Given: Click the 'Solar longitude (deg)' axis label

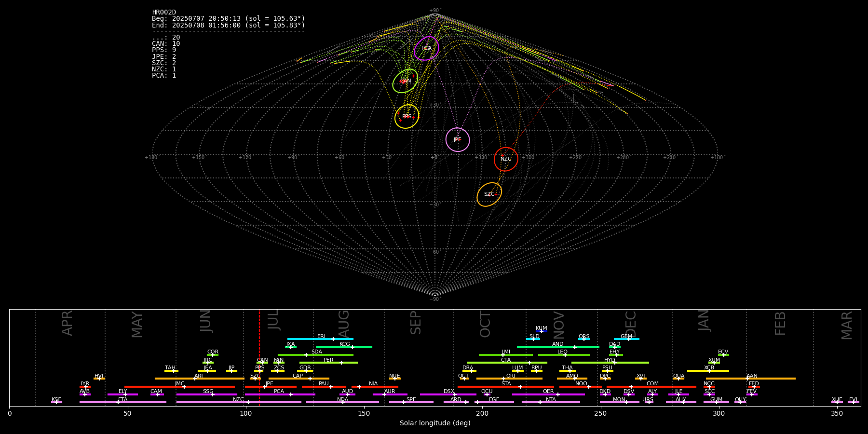Looking at the screenshot, I should [435, 423].
